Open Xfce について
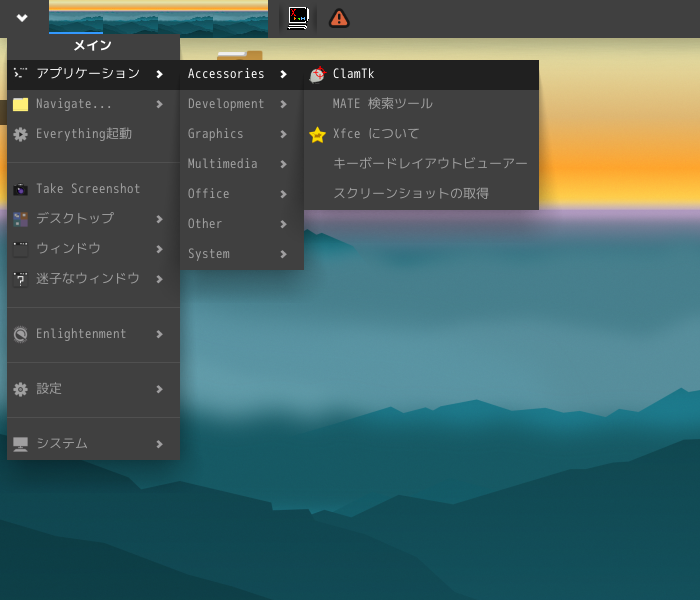Image resolution: width=700 pixels, height=600 pixels. 421,134
